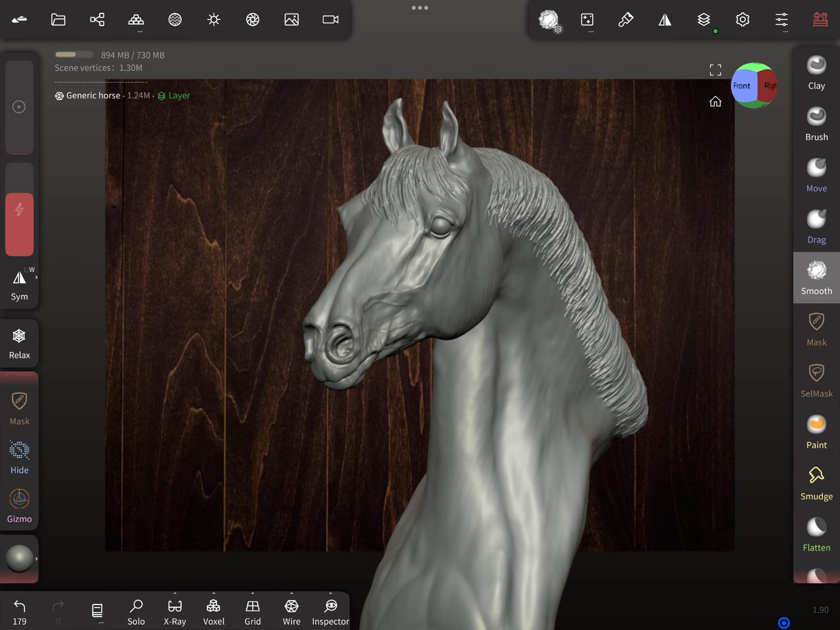Open the Files folder menu
Viewport: 840px width, 630px height.
coord(58,19)
